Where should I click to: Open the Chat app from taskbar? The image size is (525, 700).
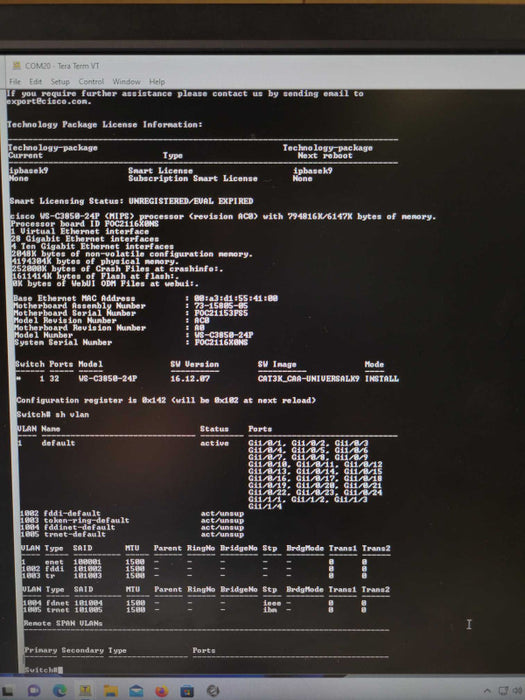[34, 691]
